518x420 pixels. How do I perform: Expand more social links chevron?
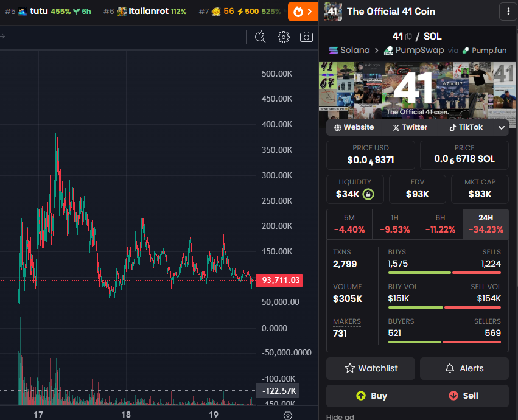coord(502,128)
